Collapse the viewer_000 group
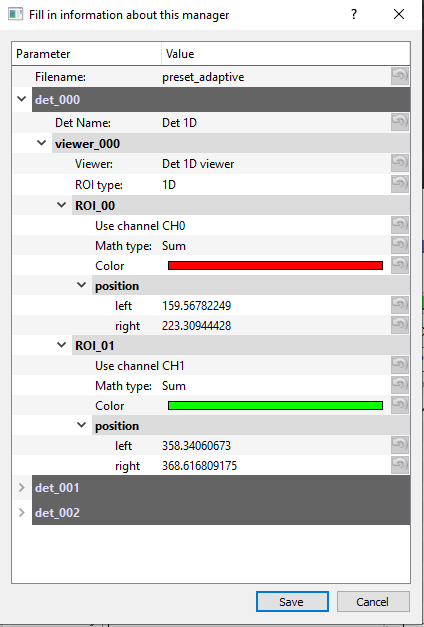The width and height of the screenshot is (424, 627). point(42,143)
